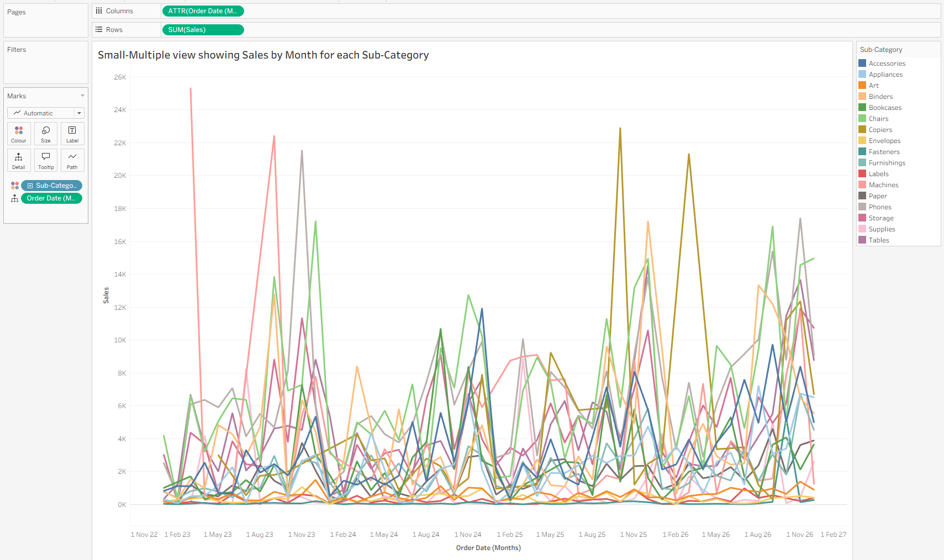This screenshot has height=560, width=944.
Task: Select the Sales axis title
Action: 106,295
